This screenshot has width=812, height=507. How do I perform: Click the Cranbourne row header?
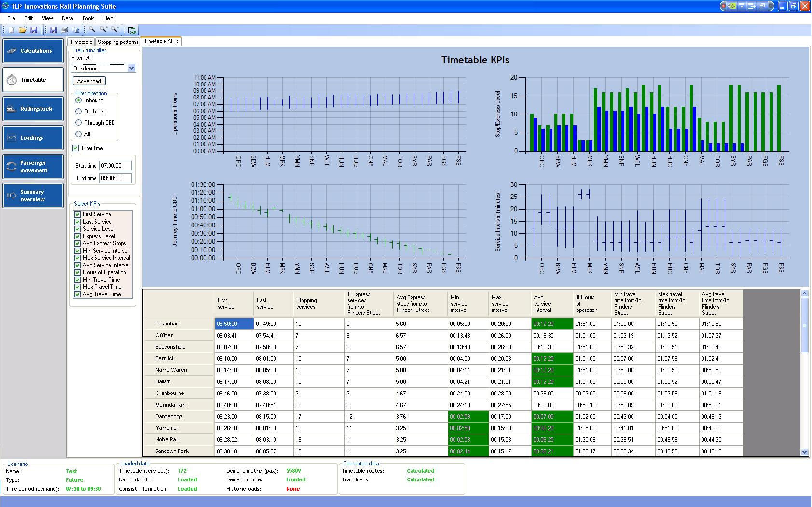point(179,393)
